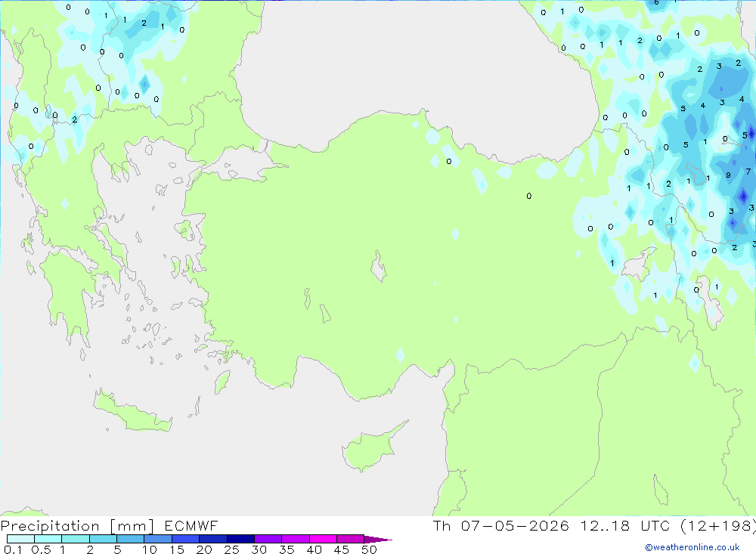756x554 pixels.
Task: Click the 10–15 mm legend color swatch
Action: coord(158,539)
